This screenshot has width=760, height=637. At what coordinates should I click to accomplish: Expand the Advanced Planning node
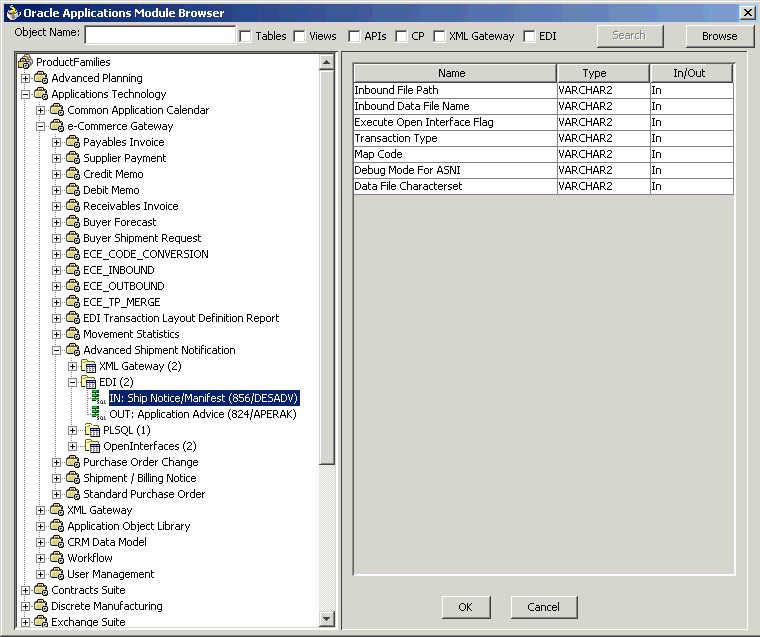coord(25,78)
